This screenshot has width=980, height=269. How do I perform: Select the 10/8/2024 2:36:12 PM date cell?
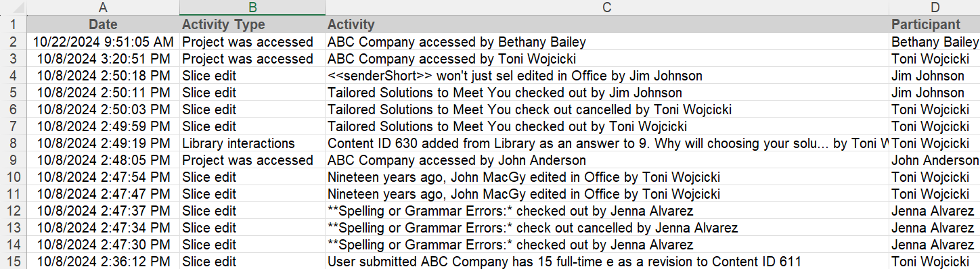point(103,262)
